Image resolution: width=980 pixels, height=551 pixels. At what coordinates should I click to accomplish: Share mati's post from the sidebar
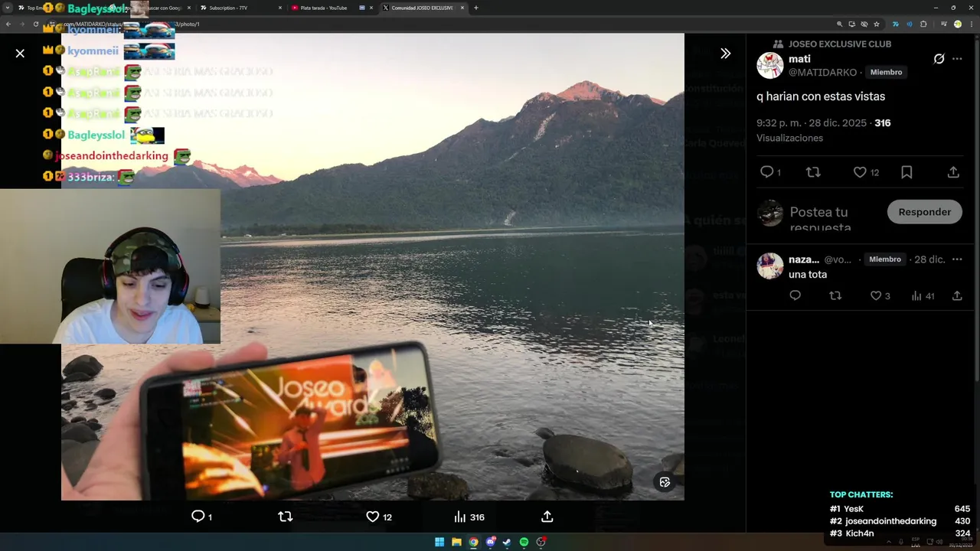[953, 172]
